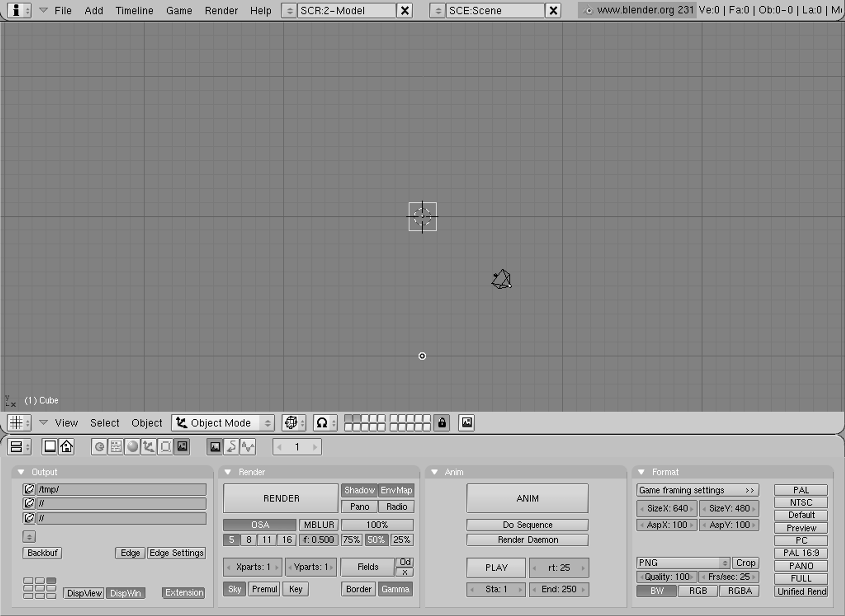Screen dimensions: 845x616
Task: Adjust the Quality: 100 slider
Action: tap(667, 577)
